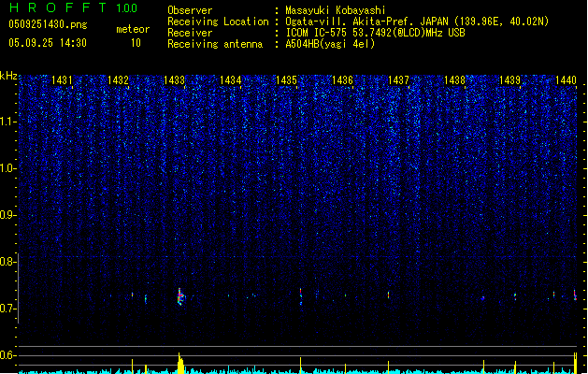The height and width of the screenshot is (374, 588).
Task: Click the yellow power peak at the 1440 edge
Action: pyautogui.click(x=576, y=363)
